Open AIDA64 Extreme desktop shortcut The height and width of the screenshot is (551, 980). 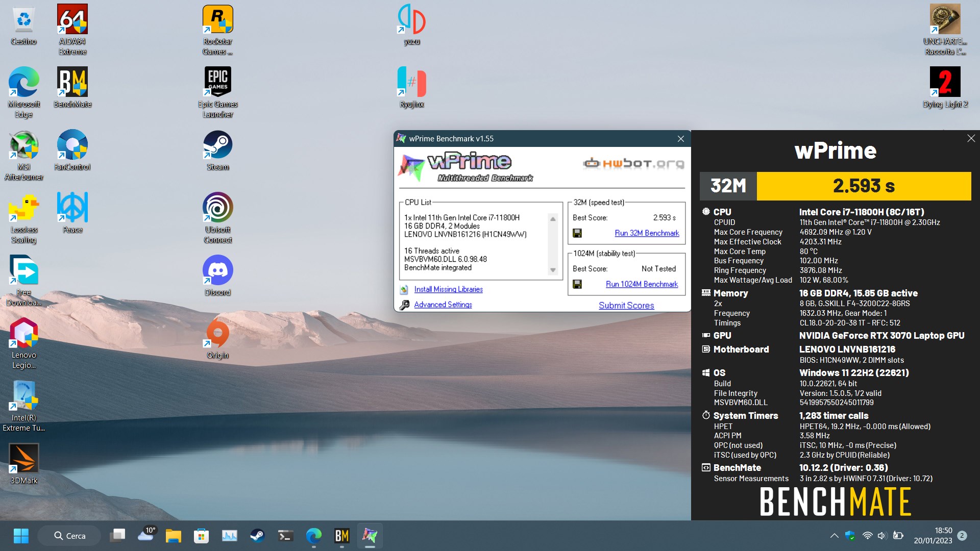pos(72,30)
